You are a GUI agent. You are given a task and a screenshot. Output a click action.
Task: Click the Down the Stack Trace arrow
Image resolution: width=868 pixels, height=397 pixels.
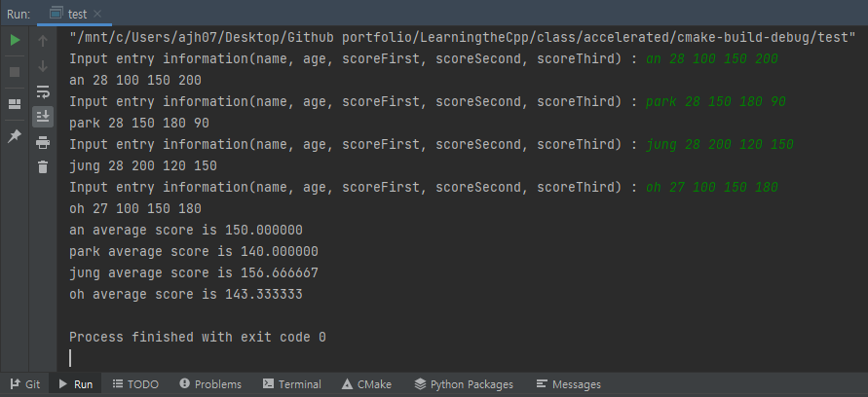click(43, 66)
